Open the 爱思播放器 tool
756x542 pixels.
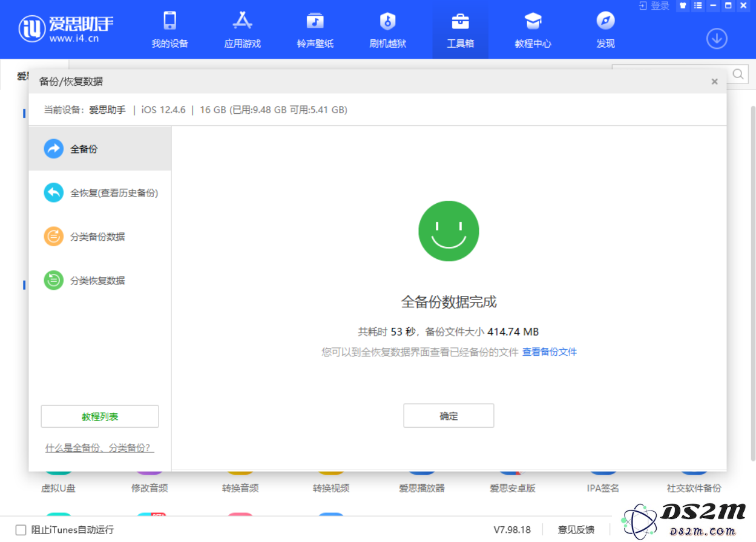(422, 488)
